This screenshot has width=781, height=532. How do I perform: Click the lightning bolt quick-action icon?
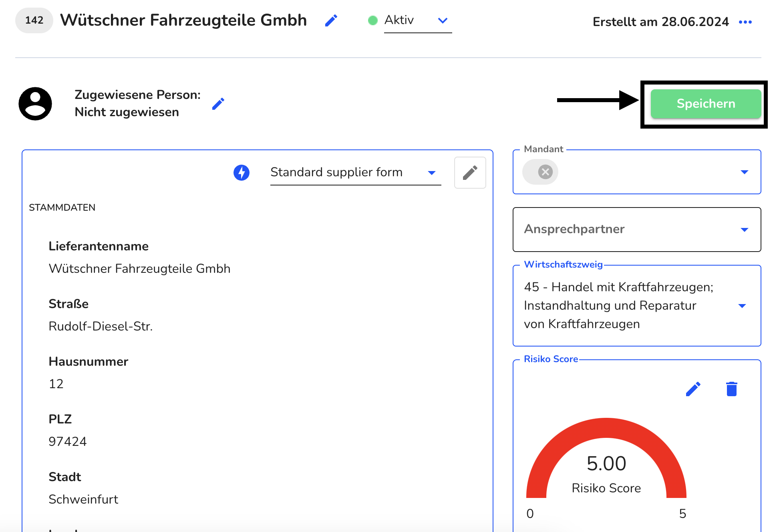coord(242,173)
